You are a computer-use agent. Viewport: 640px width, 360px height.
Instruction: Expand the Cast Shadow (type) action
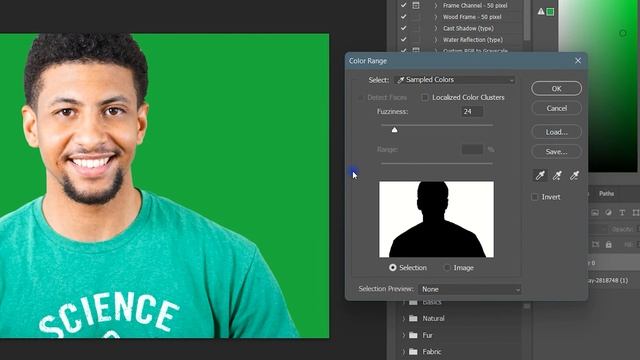(436, 28)
